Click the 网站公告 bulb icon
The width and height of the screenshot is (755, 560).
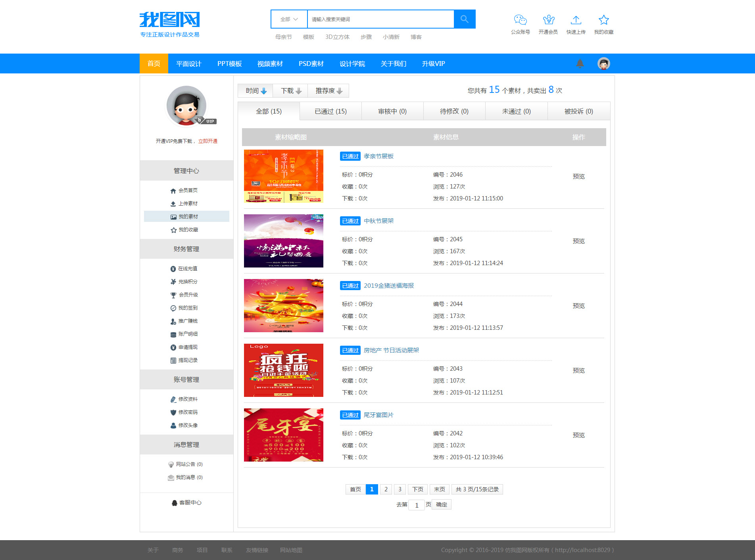tap(171, 464)
